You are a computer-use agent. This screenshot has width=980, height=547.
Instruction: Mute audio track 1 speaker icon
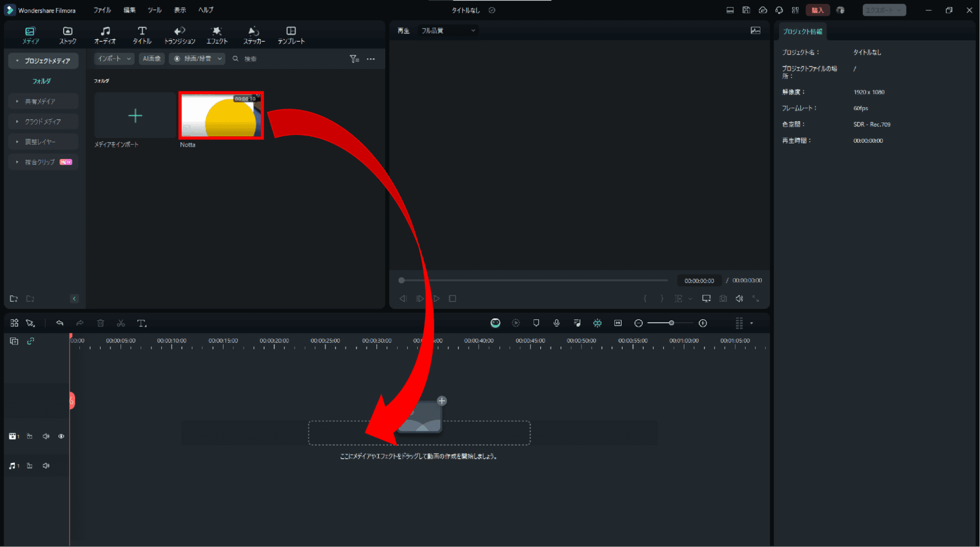(x=46, y=466)
